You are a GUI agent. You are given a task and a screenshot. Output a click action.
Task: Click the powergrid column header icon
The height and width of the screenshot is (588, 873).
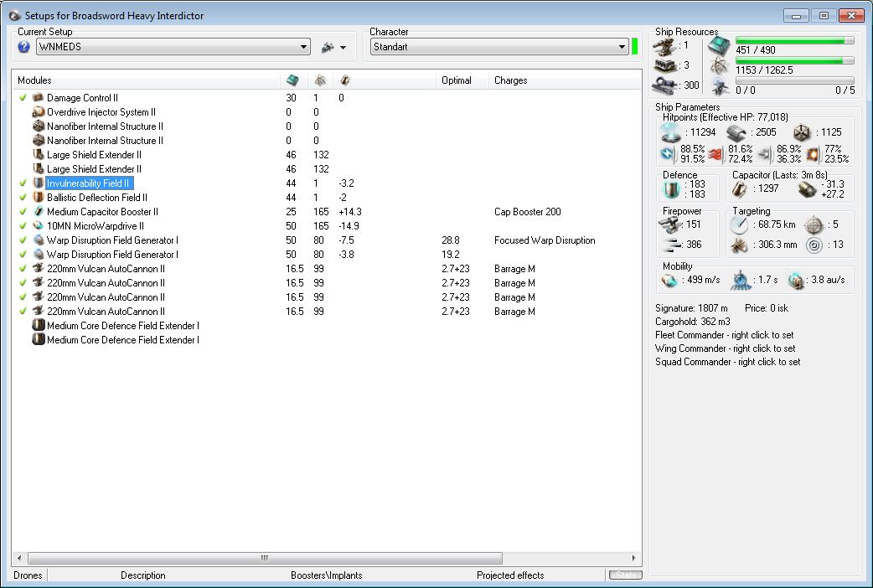tap(320, 80)
